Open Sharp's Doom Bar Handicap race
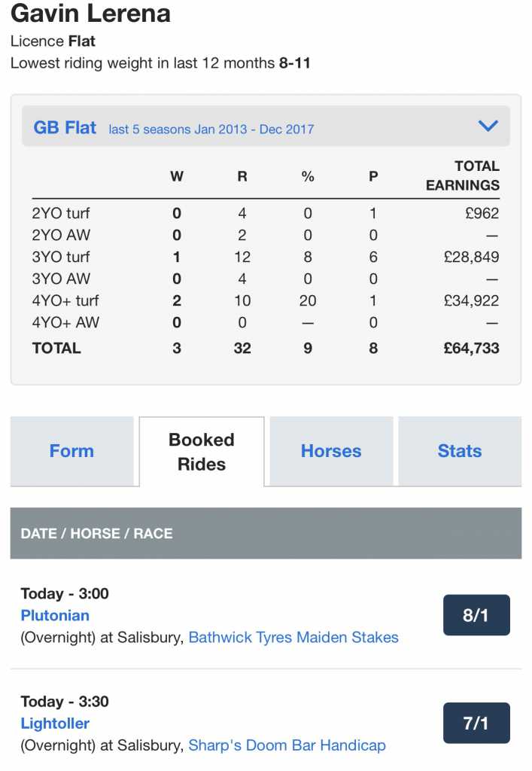The width and height of the screenshot is (532, 771). click(287, 745)
